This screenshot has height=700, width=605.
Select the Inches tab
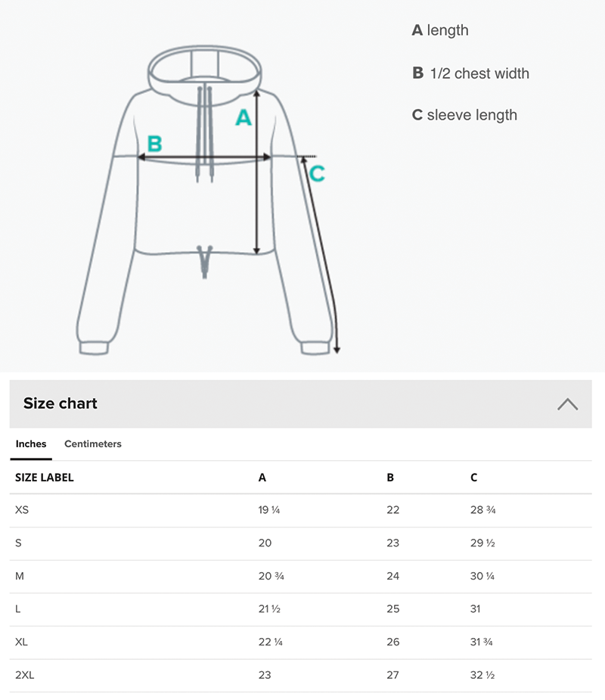tap(31, 443)
